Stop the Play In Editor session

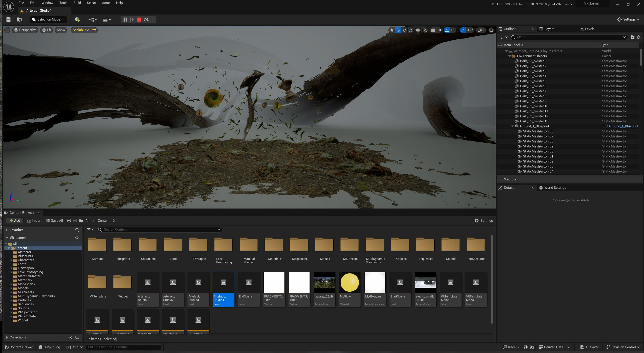click(x=139, y=19)
